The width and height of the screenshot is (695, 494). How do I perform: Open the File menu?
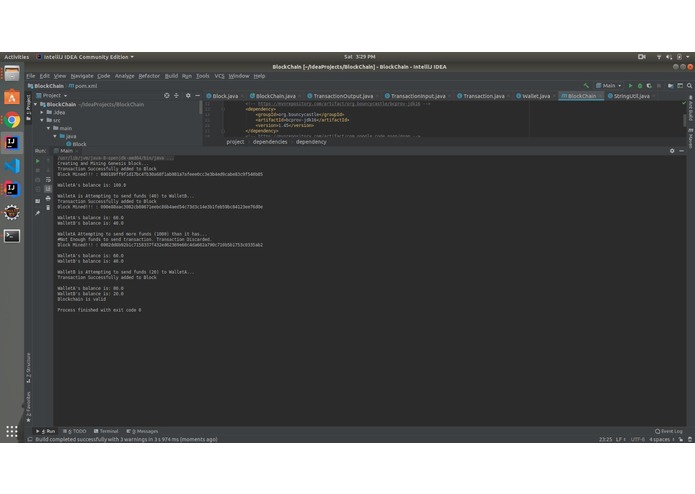[x=31, y=76]
